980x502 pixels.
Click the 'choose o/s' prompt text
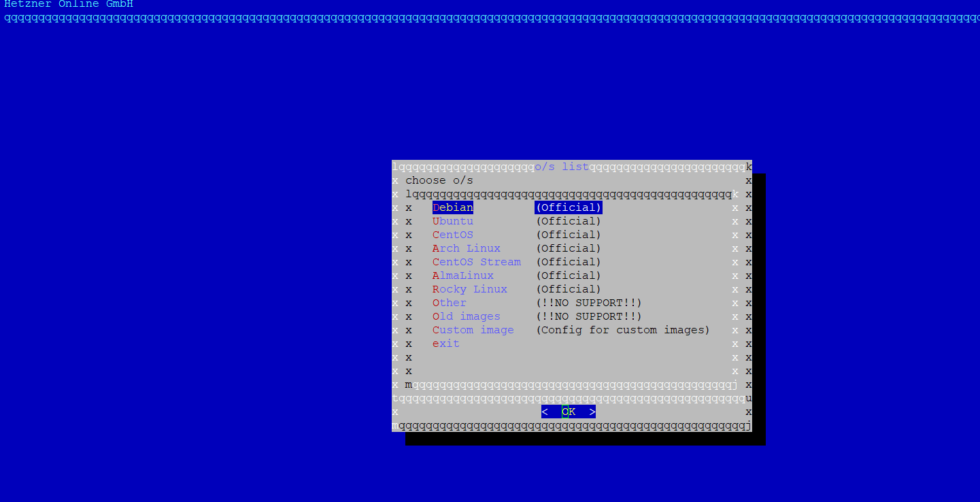[x=439, y=180]
